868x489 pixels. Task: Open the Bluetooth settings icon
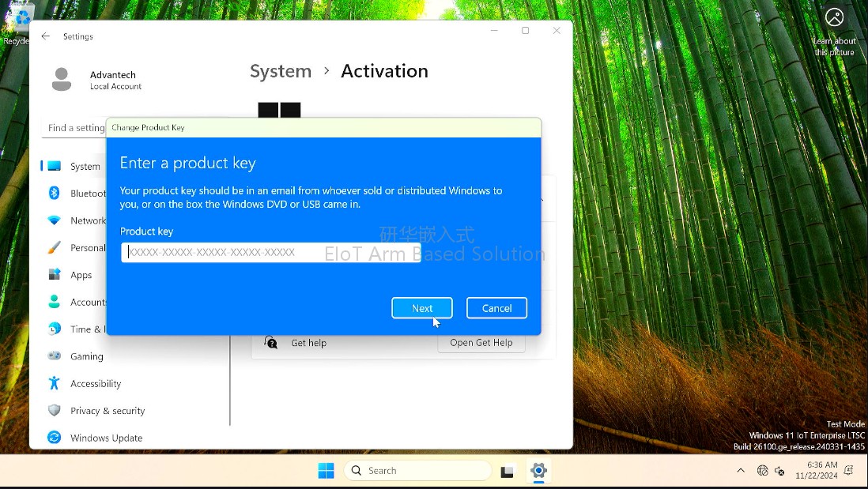point(55,193)
